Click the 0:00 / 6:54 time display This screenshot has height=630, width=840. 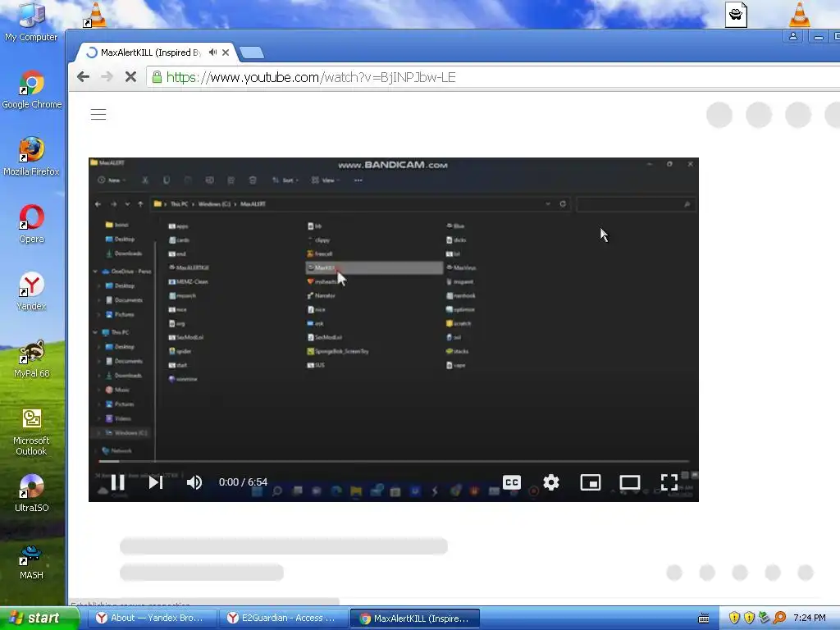(243, 482)
